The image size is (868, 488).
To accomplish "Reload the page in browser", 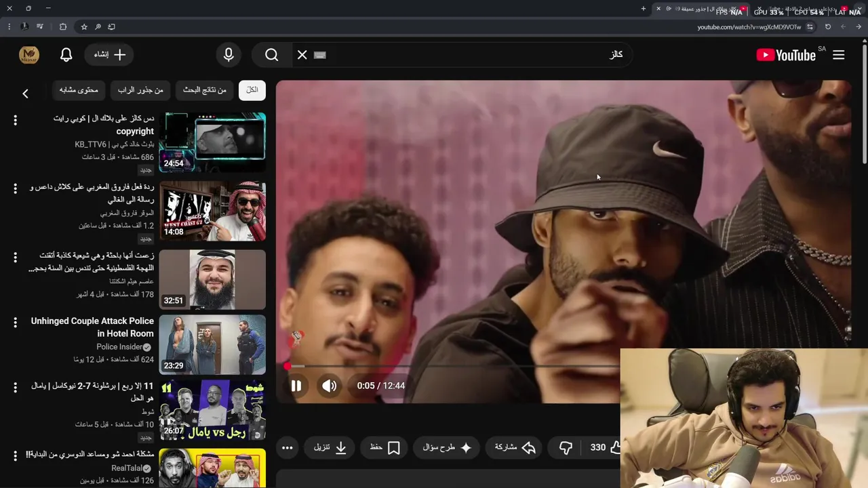I will click(828, 27).
